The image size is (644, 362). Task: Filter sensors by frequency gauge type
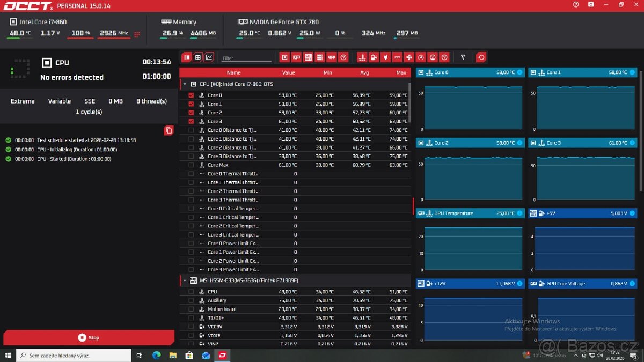(421, 57)
